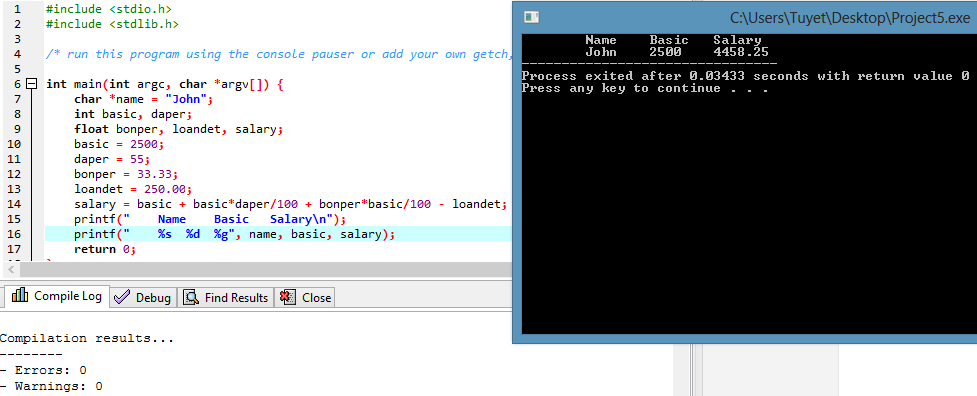Click 'Compilation results...' in the log
This screenshot has height=396, width=977.
point(87,339)
